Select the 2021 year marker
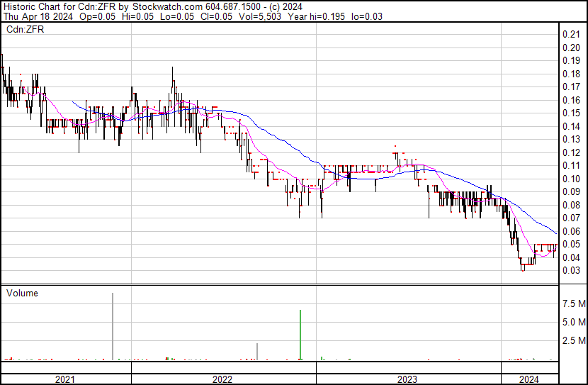 tap(64, 379)
